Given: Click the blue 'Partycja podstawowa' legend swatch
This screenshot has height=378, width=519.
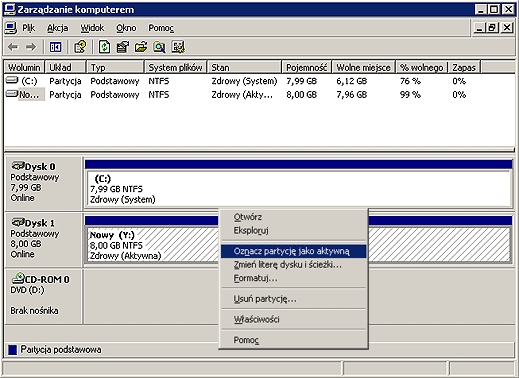Looking at the screenshot, I should [13, 350].
